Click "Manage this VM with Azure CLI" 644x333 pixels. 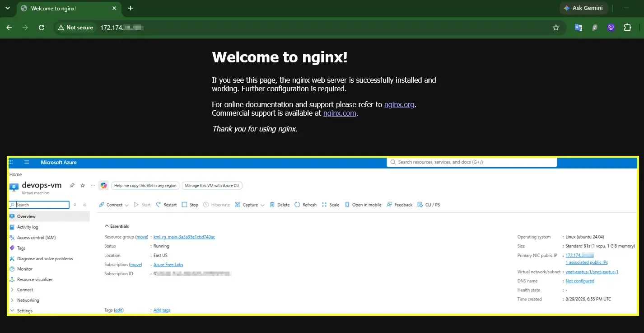[212, 185]
